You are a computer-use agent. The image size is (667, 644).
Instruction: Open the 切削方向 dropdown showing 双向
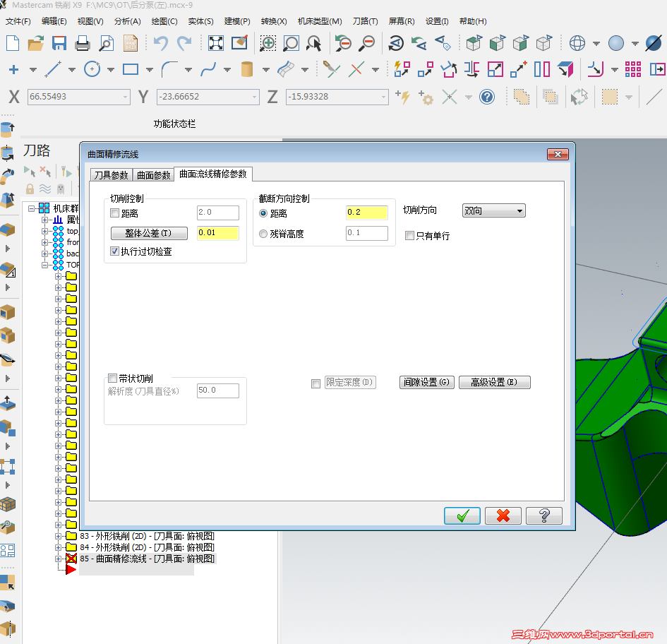[493, 210]
